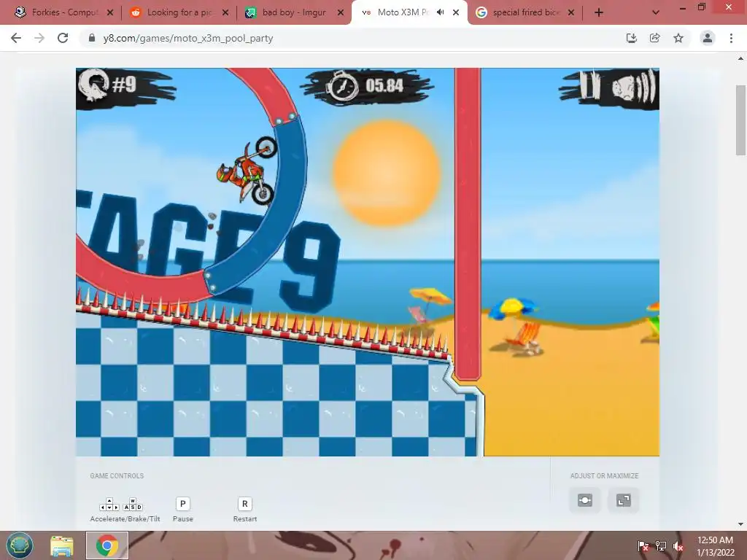Click the site lock icon
Viewport: 747px width, 560px height.
point(92,38)
